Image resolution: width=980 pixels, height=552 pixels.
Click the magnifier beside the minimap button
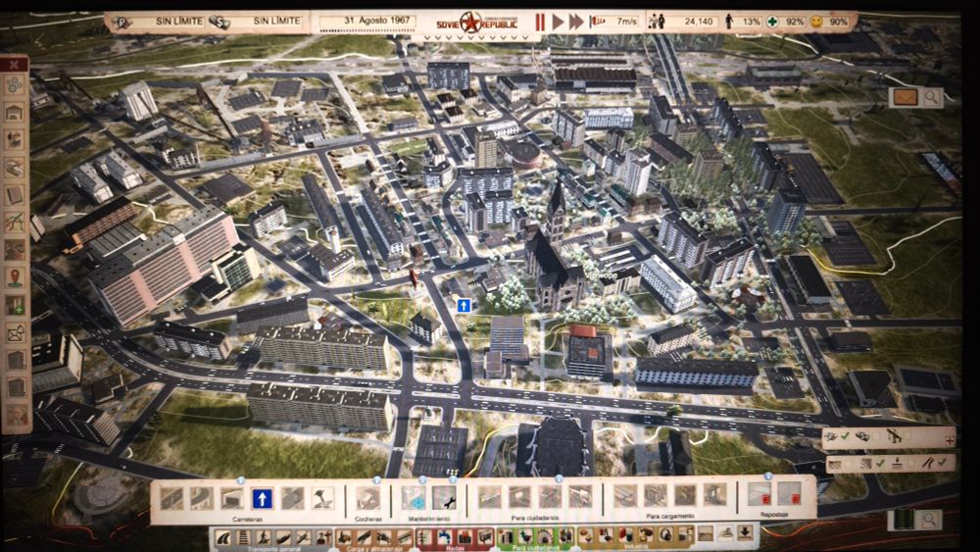coord(930,519)
